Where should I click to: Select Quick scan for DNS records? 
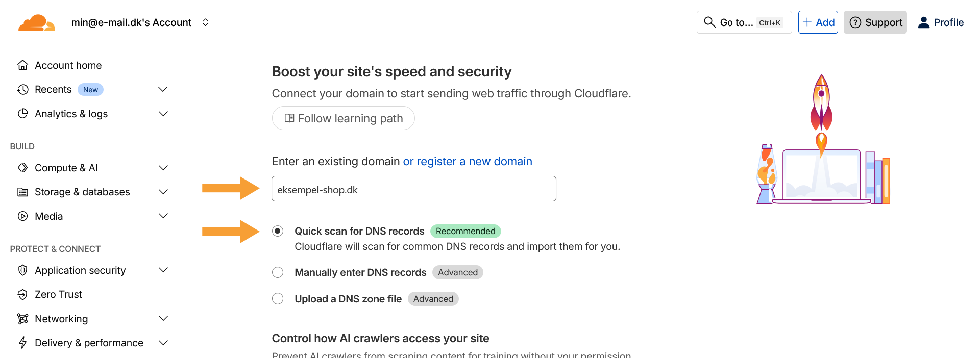[278, 231]
